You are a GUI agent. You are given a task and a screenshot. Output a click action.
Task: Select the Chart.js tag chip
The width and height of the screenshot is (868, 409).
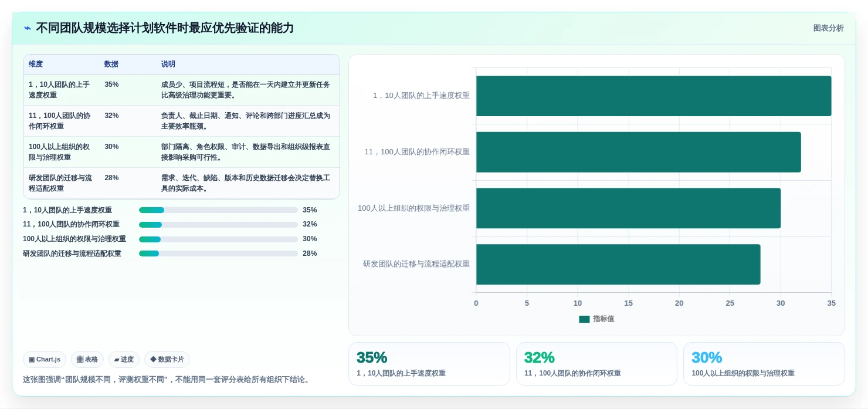pyautogui.click(x=45, y=359)
